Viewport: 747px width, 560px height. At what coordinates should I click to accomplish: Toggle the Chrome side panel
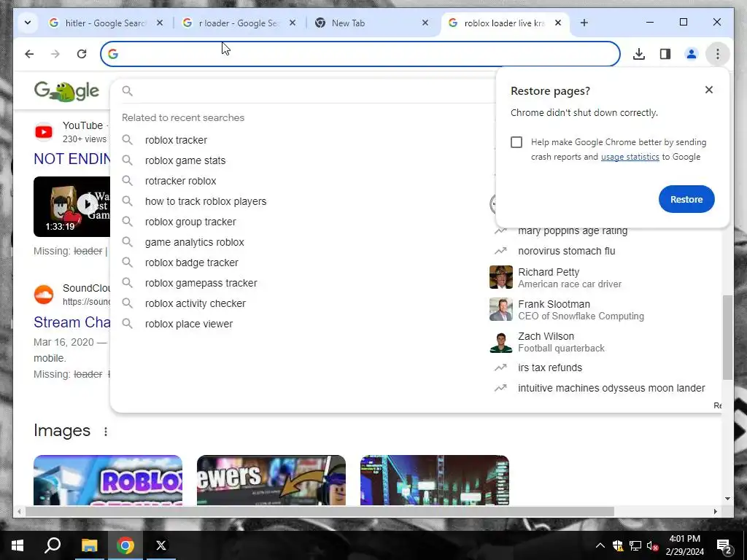(665, 54)
